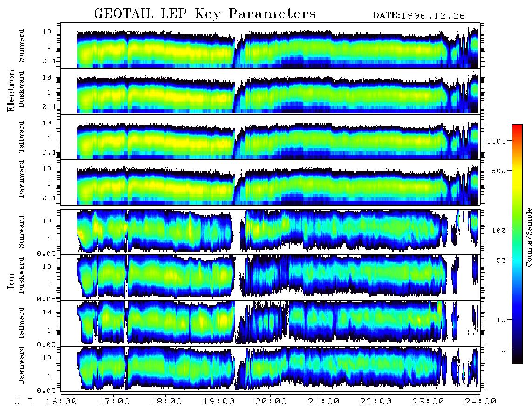This screenshot has width=532, height=410.
Task: Select the 50 colorbar tick label
Action: click(x=501, y=260)
